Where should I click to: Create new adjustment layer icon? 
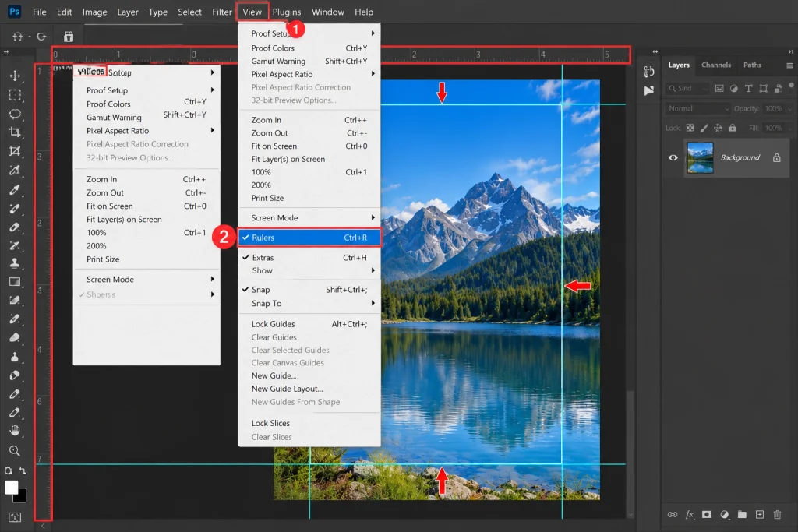pyautogui.click(x=724, y=515)
